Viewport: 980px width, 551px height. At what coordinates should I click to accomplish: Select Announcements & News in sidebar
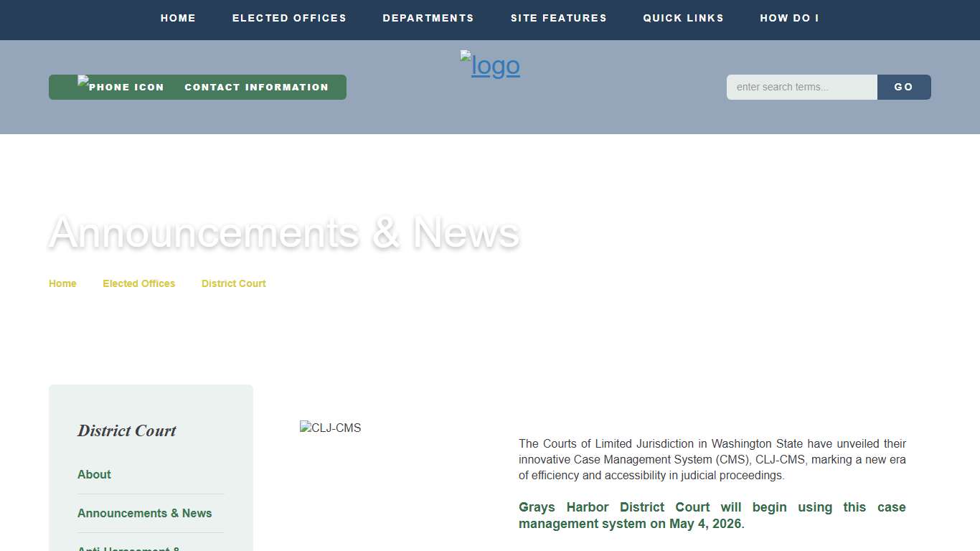click(144, 513)
